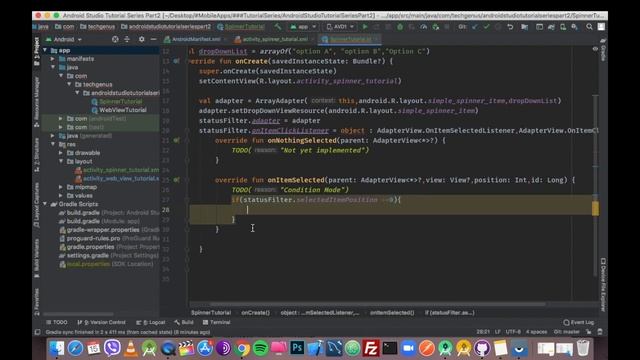This screenshot has width=640, height=360.
Task: Expand the manifests folder
Action: (x=53, y=59)
